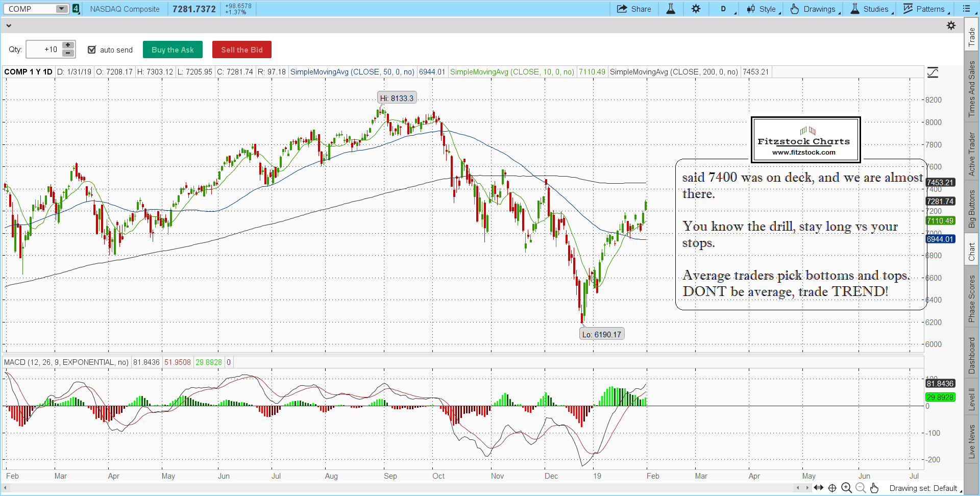Select the pointing hand tool at bottom
This screenshot has width=980, height=496.
tap(874, 488)
